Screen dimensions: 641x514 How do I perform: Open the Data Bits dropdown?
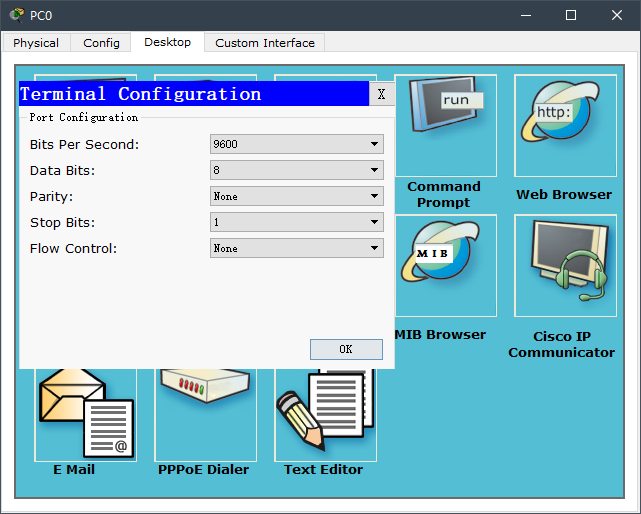pos(297,170)
